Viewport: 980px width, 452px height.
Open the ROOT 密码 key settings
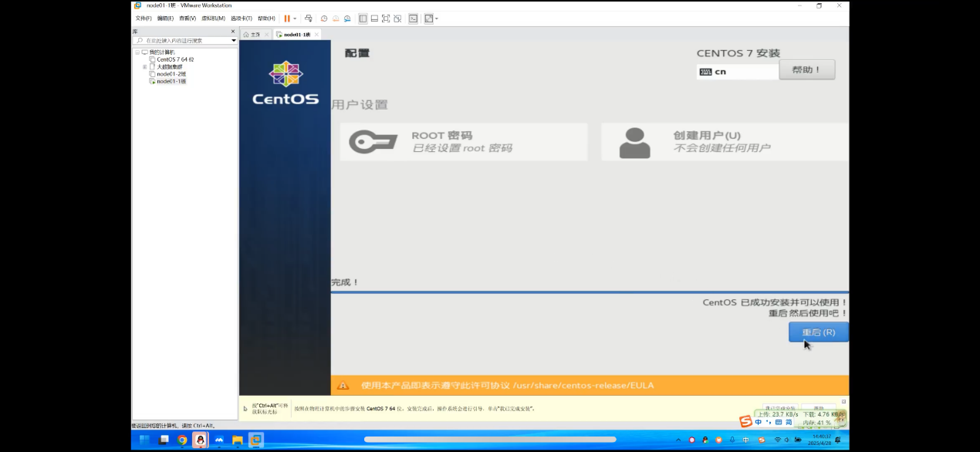(x=463, y=141)
